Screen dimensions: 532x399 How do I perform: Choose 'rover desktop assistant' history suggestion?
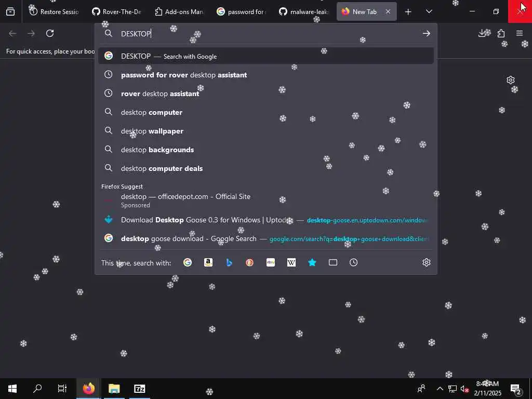266,94
